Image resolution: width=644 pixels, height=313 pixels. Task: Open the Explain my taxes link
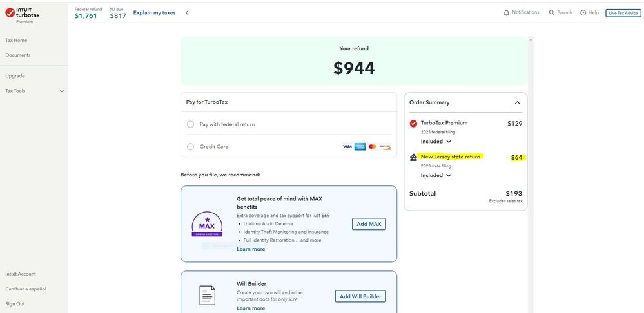pos(154,13)
